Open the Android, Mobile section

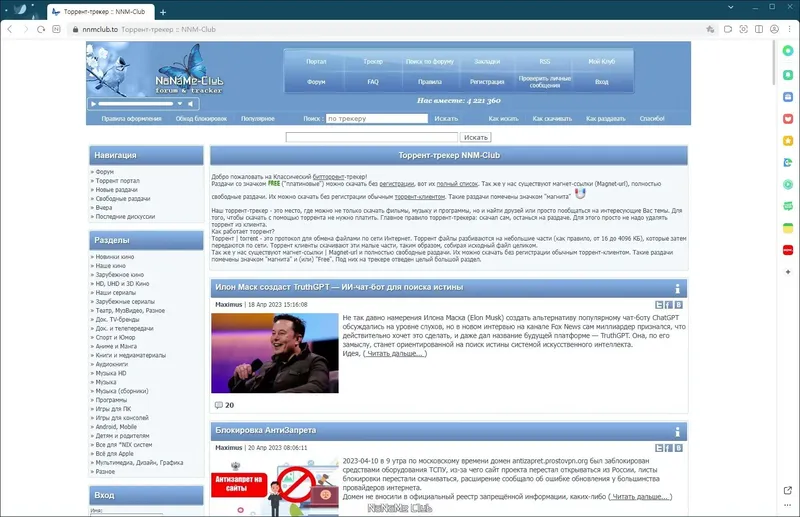116,427
